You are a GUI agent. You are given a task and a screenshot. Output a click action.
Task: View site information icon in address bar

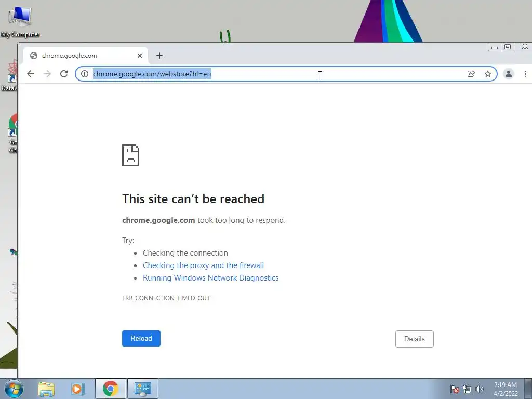click(85, 74)
